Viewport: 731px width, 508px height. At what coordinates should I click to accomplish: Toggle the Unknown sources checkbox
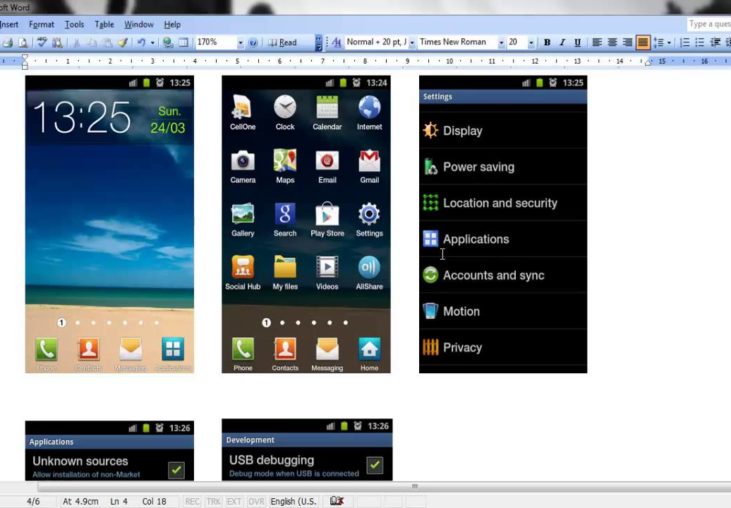[176, 468]
